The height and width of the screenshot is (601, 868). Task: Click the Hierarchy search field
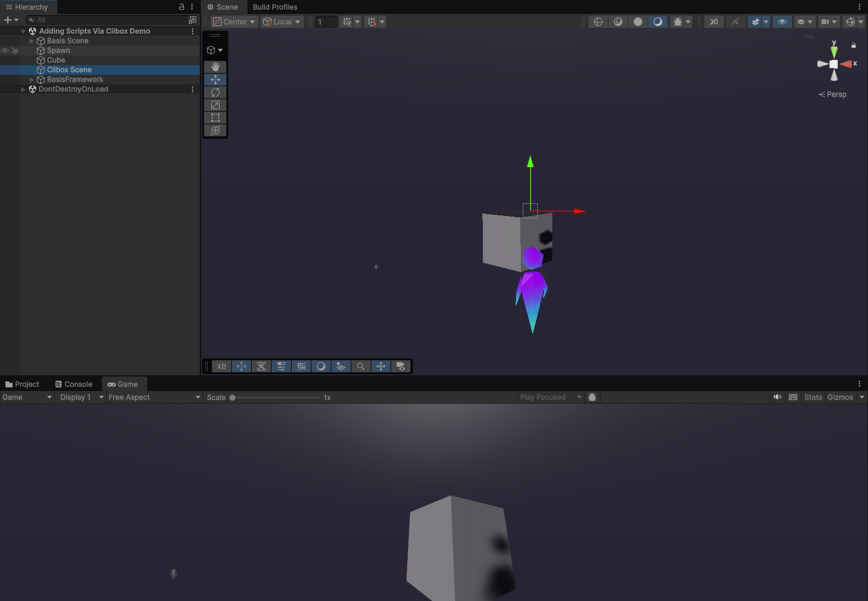pos(109,20)
